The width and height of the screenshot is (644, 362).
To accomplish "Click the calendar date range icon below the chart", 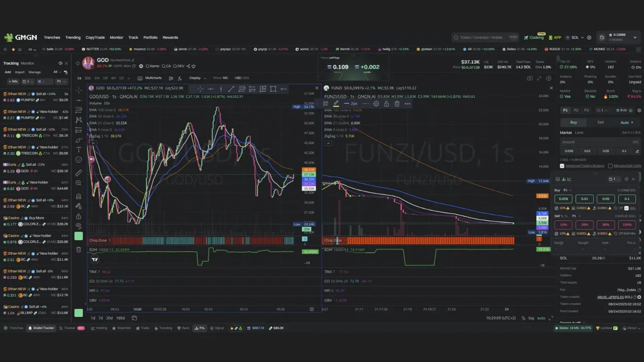I will pos(134,318).
